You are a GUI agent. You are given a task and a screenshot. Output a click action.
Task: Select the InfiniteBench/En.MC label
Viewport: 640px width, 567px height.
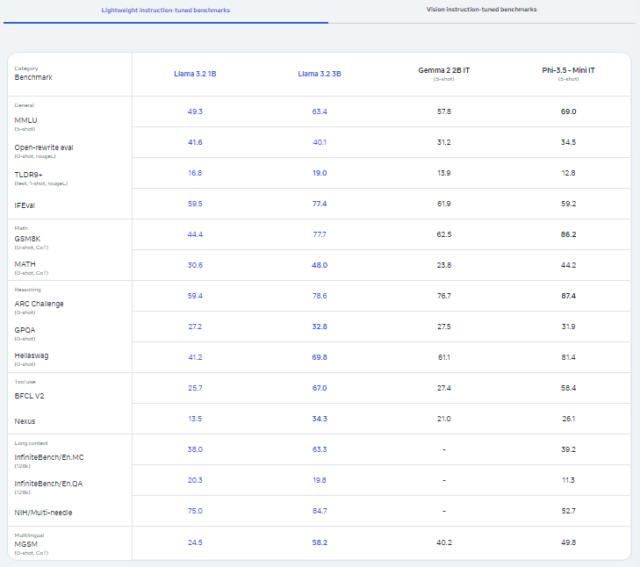(49, 457)
